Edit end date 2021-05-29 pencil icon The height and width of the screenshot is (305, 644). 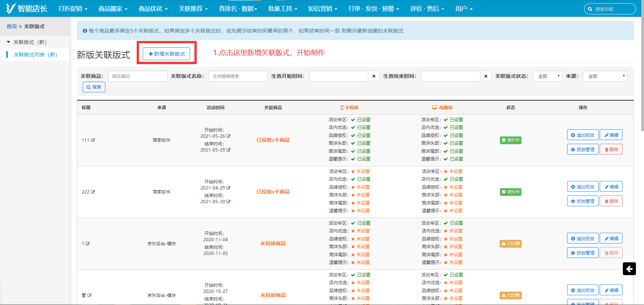coord(229,150)
